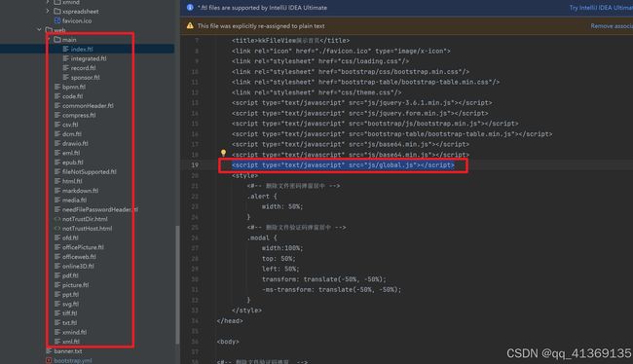
Task: Select txt.ftl file
Action: click(70, 322)
